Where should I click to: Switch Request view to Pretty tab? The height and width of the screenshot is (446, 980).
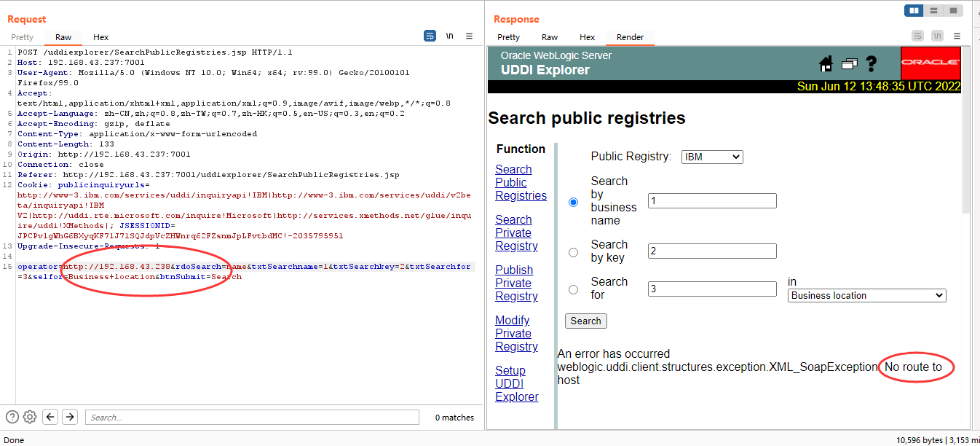click(x=22, y=37)
